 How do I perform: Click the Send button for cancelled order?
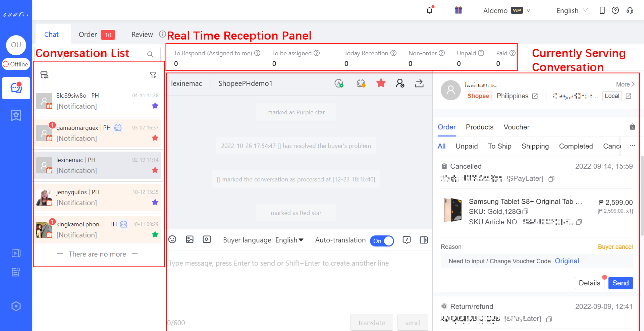tap(620, 283)
